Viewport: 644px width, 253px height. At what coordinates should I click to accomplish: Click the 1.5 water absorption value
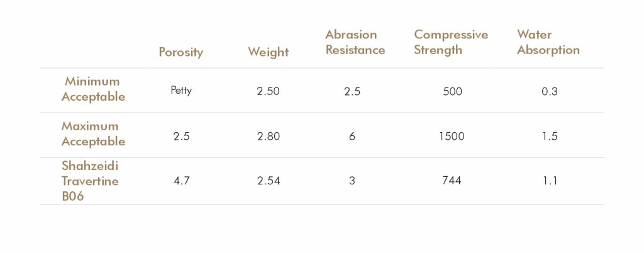550,136
